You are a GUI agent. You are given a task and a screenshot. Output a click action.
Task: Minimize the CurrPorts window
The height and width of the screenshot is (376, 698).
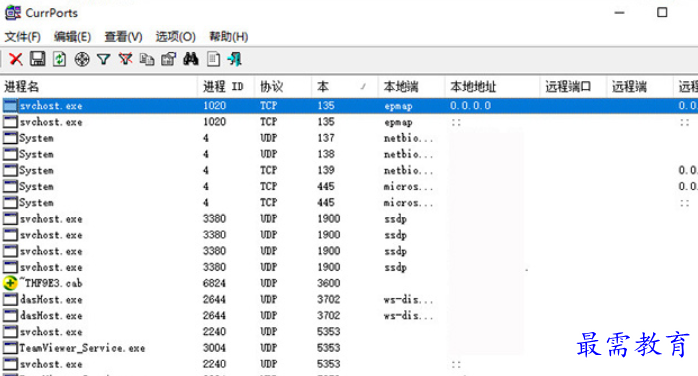tap(619, 12)
